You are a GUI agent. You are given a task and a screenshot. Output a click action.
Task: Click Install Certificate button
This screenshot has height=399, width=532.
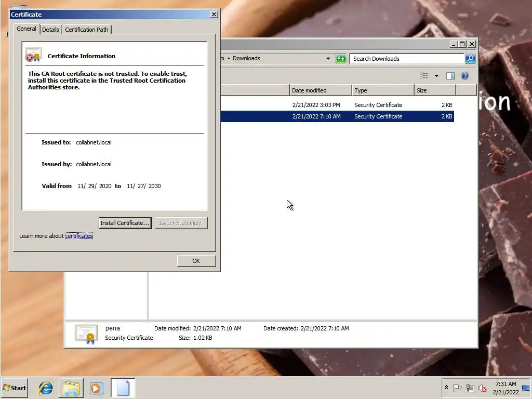point(125,223)
